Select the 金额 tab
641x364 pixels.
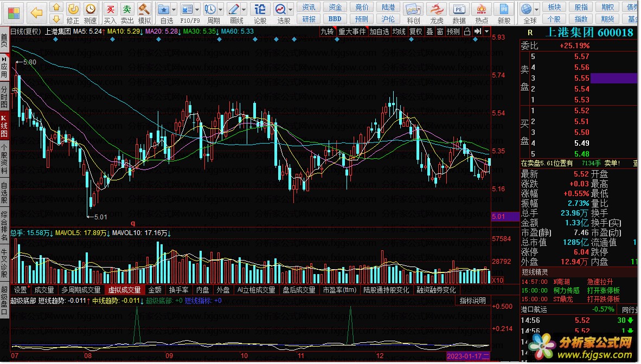click(x=155, y=290)
